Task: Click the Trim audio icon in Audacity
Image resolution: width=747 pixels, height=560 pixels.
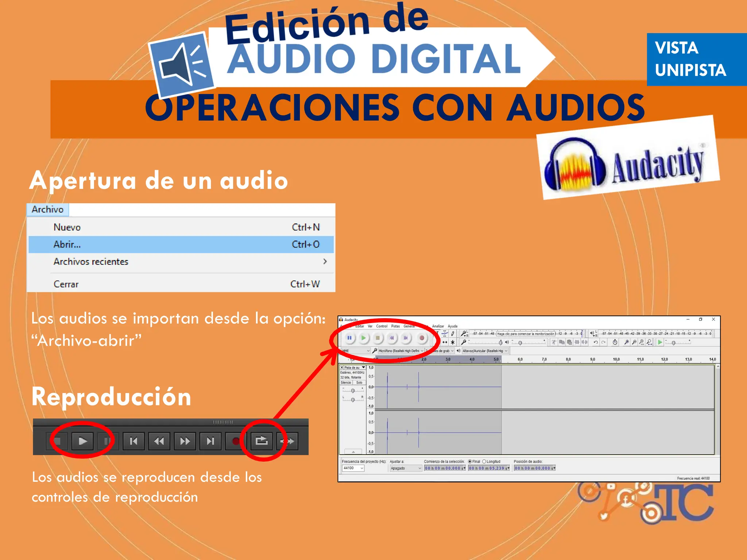Action: (577, 342)
